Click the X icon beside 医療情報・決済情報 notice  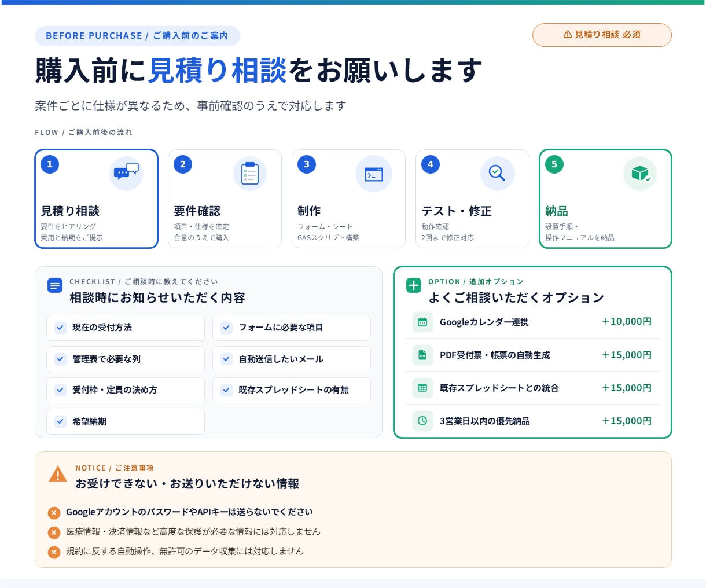(54, 532)
